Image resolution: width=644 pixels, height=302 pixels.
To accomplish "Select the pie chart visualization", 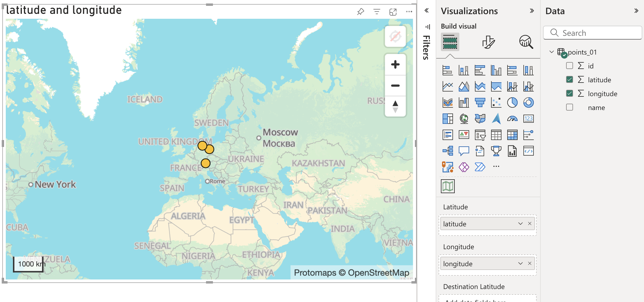I will [512, 102].
